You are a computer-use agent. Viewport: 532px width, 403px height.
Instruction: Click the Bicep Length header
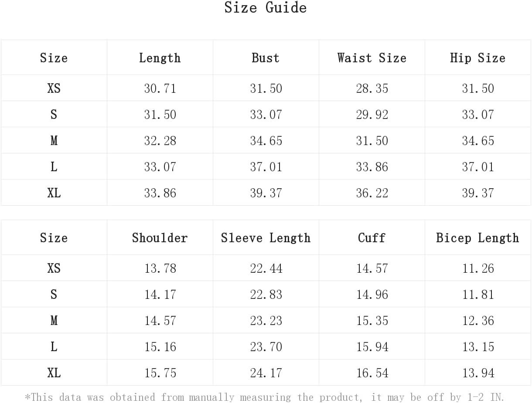click(x=477, y=237)
